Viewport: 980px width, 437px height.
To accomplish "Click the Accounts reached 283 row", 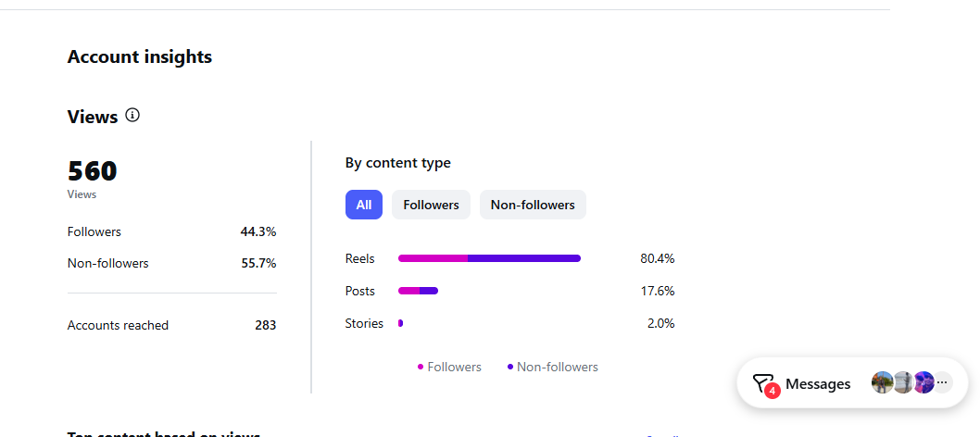I will click(x=172, y=325).
